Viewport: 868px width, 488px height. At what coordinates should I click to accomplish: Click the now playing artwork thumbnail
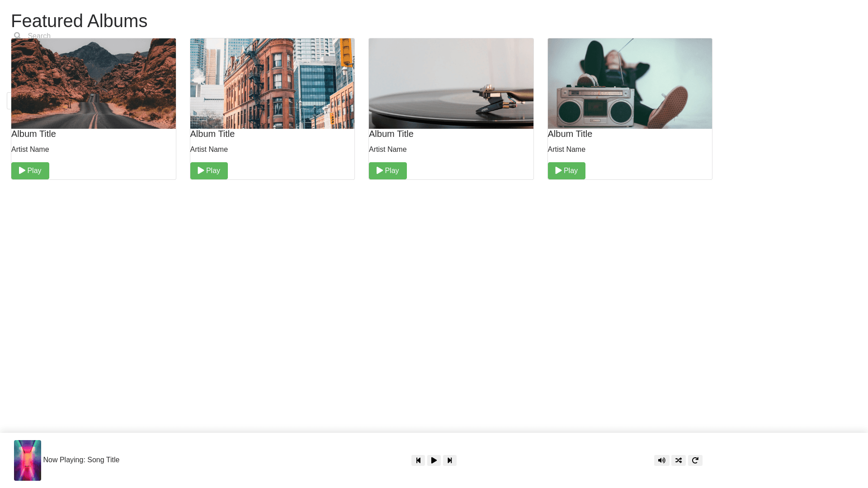[x=28, y=460]
